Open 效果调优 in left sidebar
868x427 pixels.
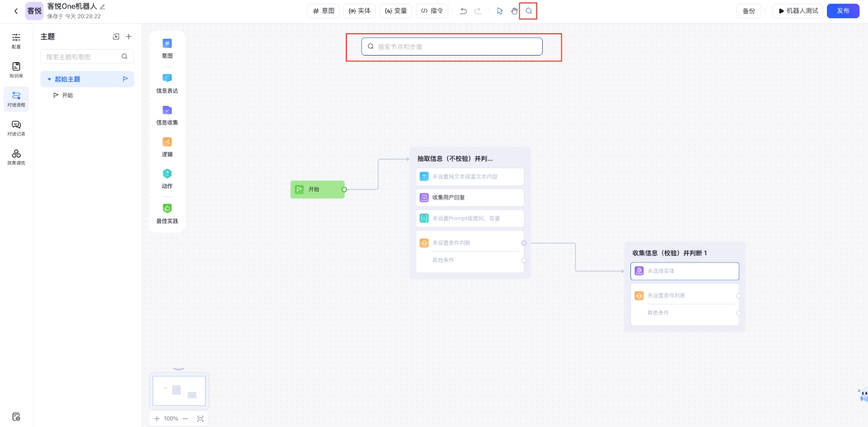(16, 157)
